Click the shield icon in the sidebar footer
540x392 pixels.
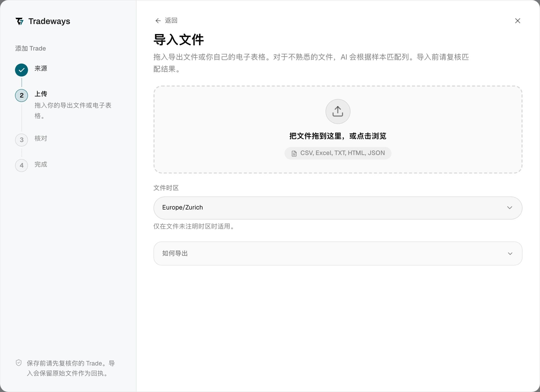(19, 363)
